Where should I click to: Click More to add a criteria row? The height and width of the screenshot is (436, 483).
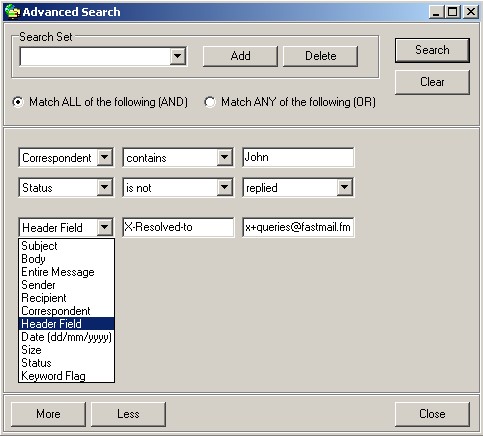48,414
